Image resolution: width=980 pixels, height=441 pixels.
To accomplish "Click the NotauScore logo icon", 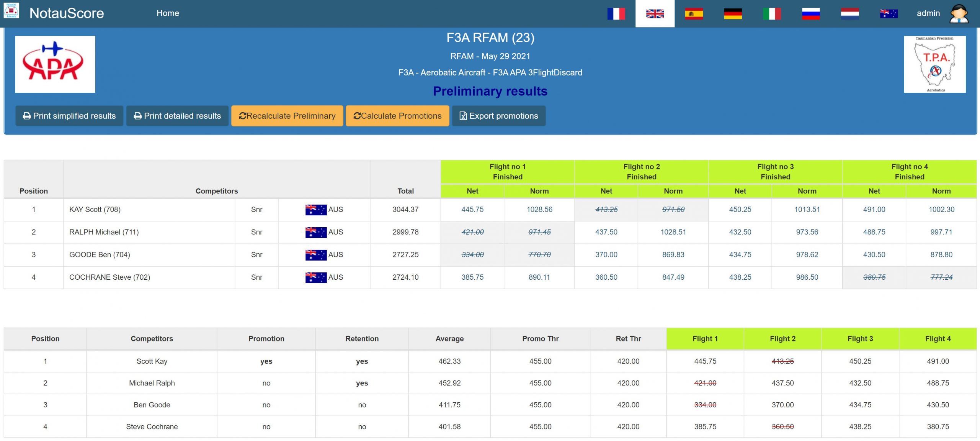I will tap(11, 10).
